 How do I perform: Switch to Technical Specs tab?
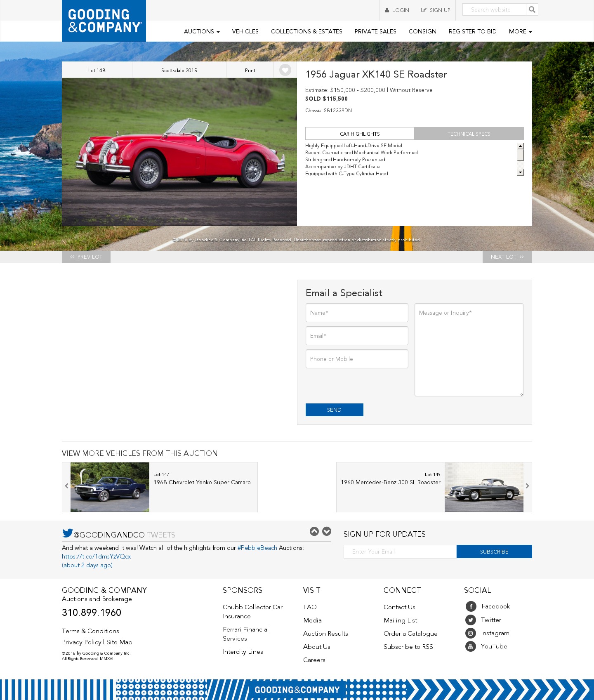tap(469, 134)
